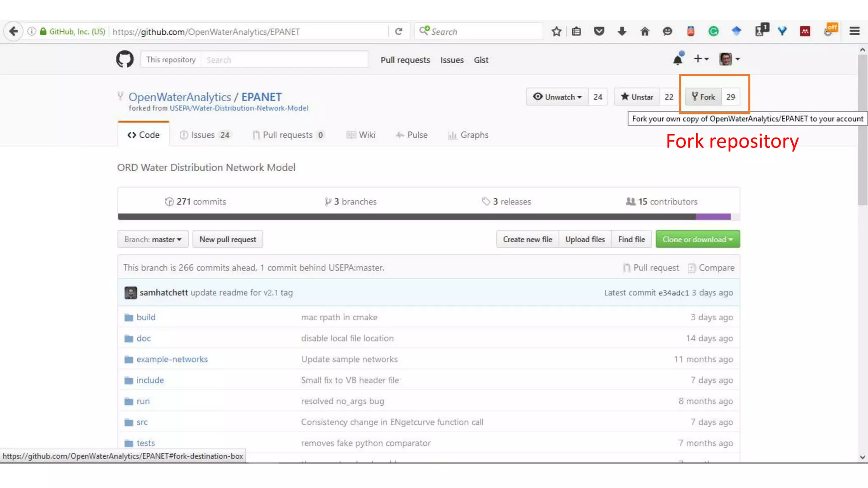868x488 pixels.
Task: Click the Pocket save icon
Action: [599, 31]
